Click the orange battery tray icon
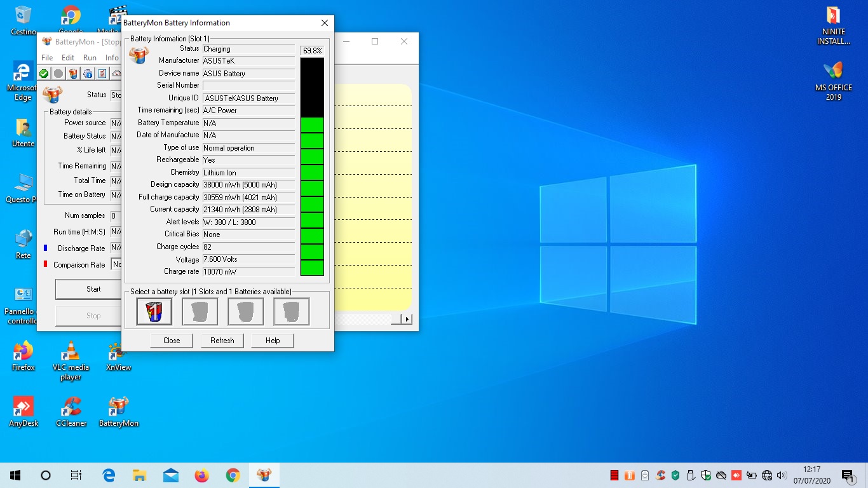Image resolution: width=868 pixels, height=488 pixels. coord(630,475)
